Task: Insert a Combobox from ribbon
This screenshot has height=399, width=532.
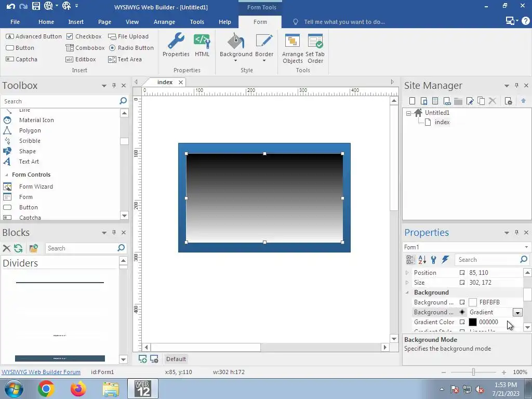Action: [85, 48]
